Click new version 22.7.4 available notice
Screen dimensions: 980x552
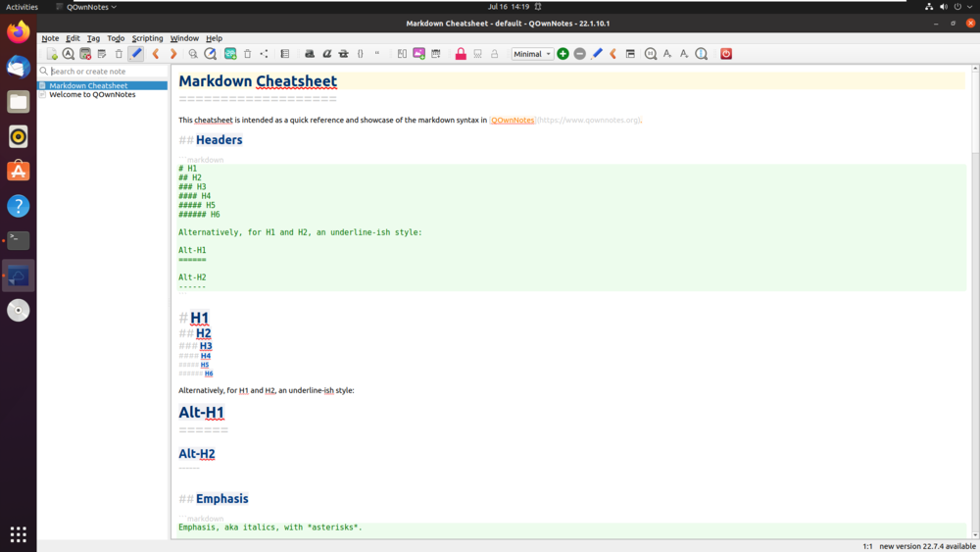pos(927,546)
